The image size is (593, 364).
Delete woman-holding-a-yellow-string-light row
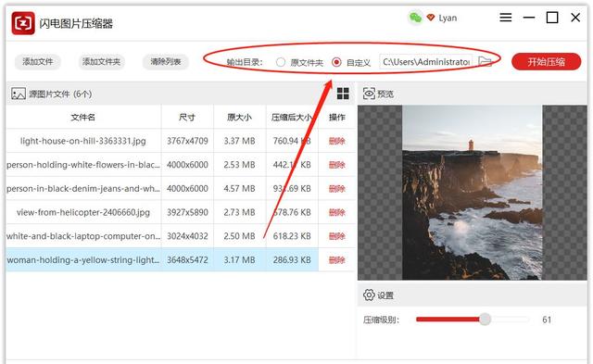tap(336, 260)
